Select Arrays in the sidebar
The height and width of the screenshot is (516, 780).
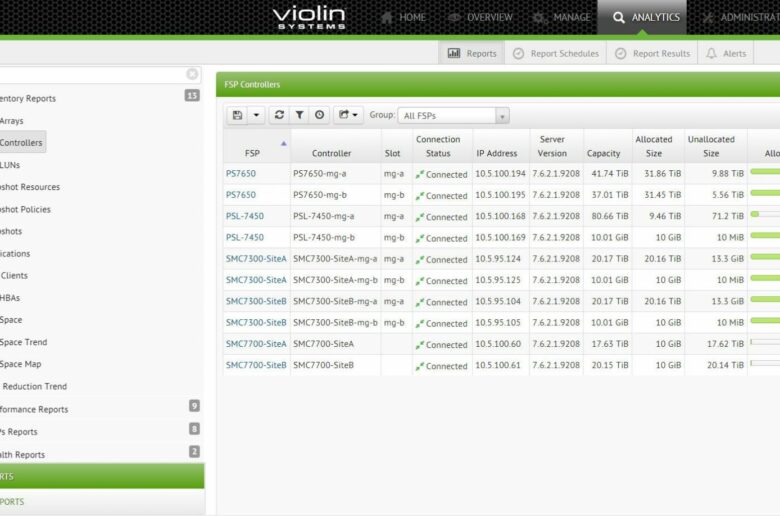point(11,121)
